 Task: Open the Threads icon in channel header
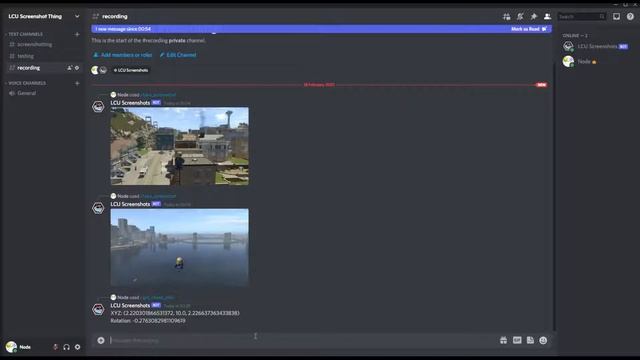[507, 16]
